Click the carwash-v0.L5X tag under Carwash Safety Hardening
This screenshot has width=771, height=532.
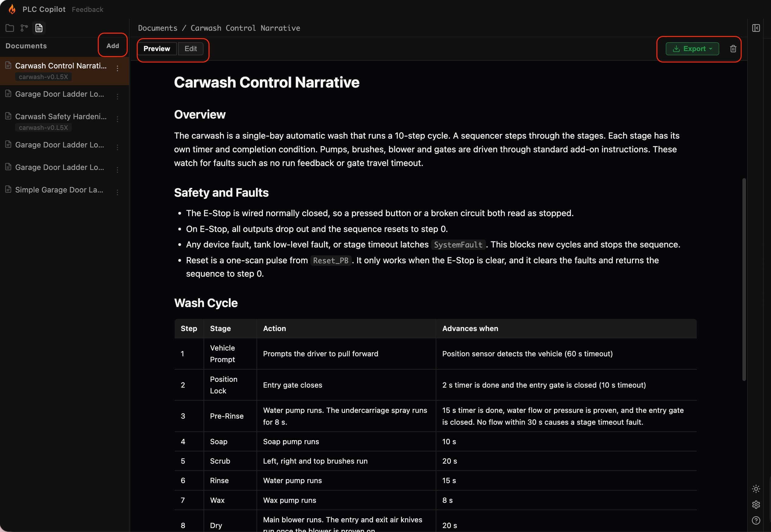(x=44, y=127)
